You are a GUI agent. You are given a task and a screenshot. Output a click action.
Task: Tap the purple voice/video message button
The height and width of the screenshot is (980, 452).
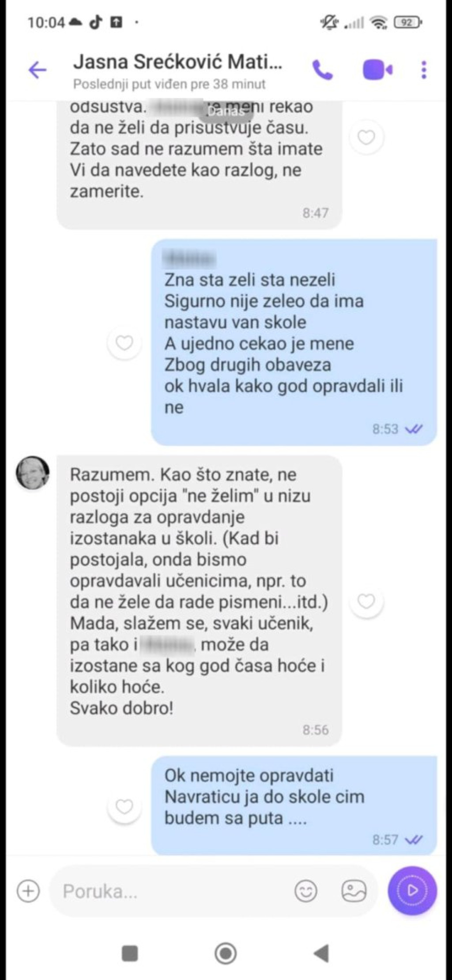click(x=412, y=890)
